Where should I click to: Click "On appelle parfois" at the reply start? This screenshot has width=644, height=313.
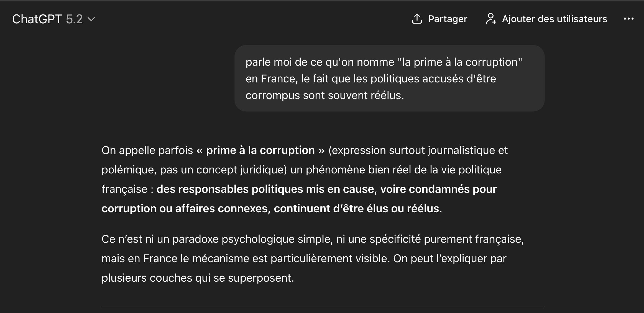pos(147,150)
